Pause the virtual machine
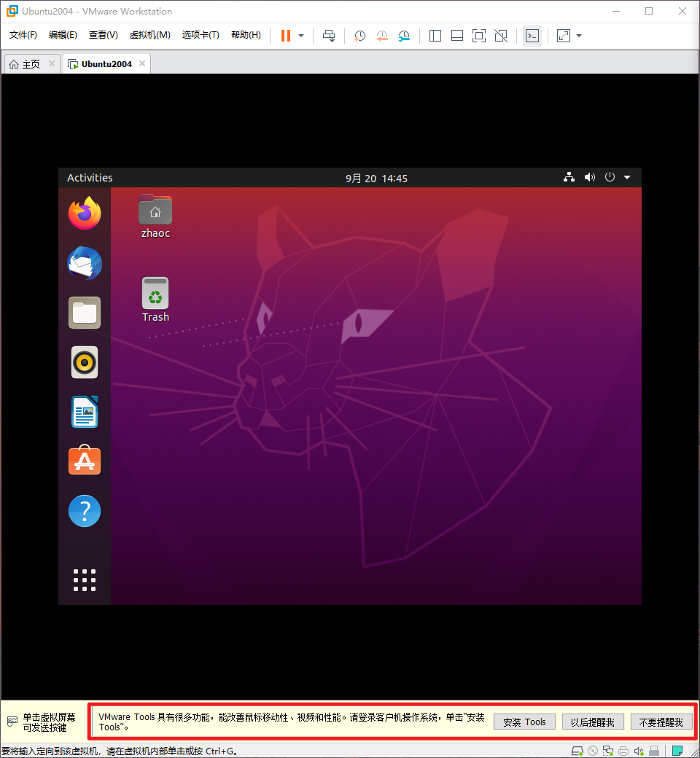 click(x=285, y=35)
